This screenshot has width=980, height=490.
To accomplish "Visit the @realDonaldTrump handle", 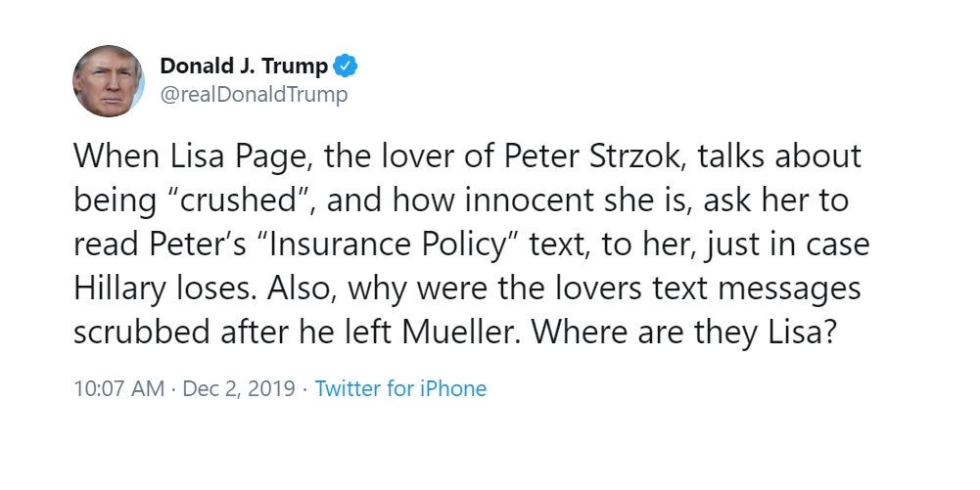I will [x=254, y=95].
